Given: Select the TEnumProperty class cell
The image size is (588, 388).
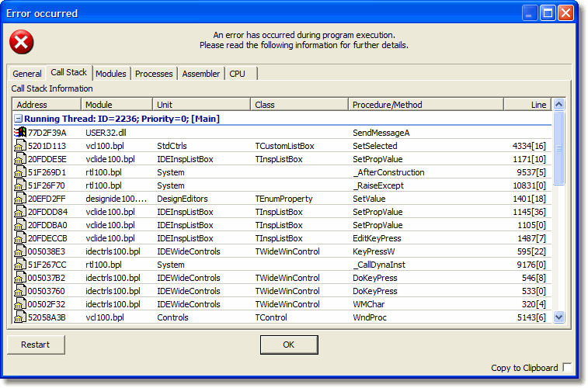Looking at the screenshot, I should coord(284,199).
